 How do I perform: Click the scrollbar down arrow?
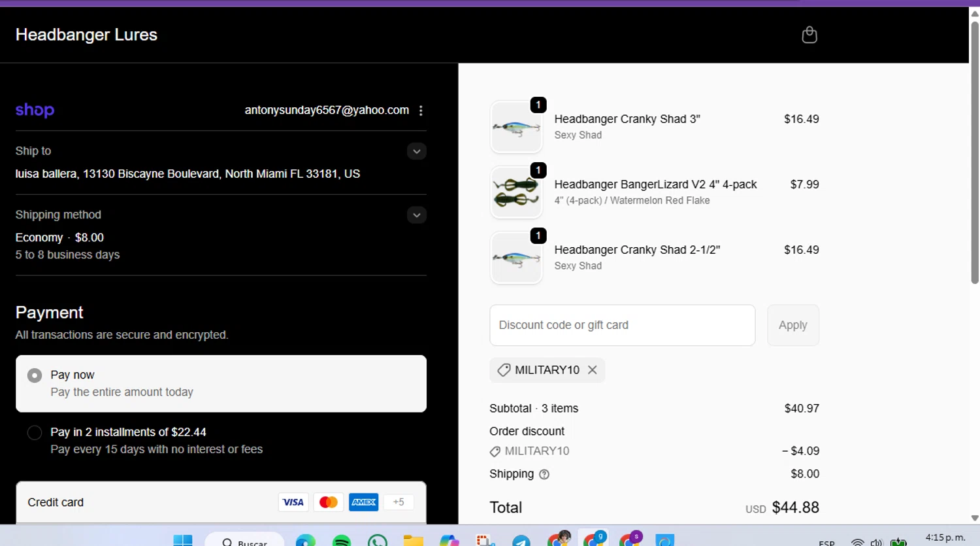coord(974,518)
